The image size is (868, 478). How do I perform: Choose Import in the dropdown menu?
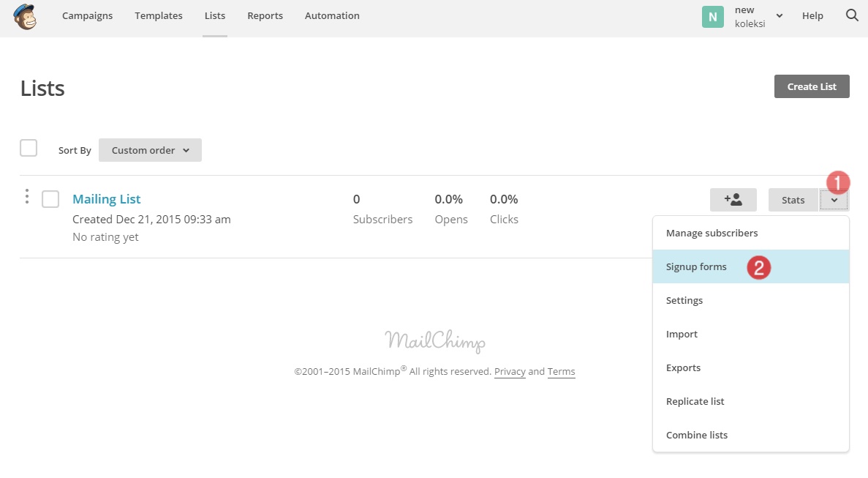(x=751, y=334)
